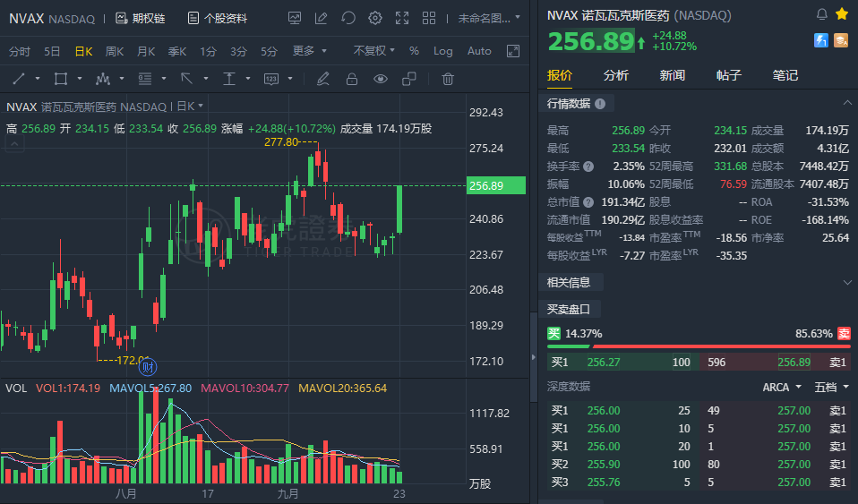Image resolution: width=858 pixels, height=504 pixels.
Task: Select the 1分 one-minute timeframe
Action: 208,51
